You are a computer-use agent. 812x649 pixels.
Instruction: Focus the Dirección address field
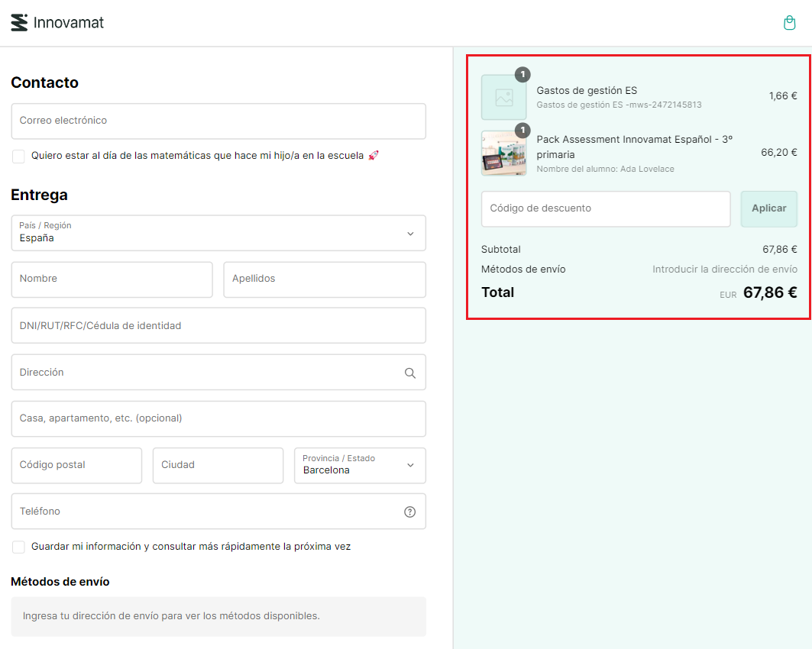click(218, 372)
